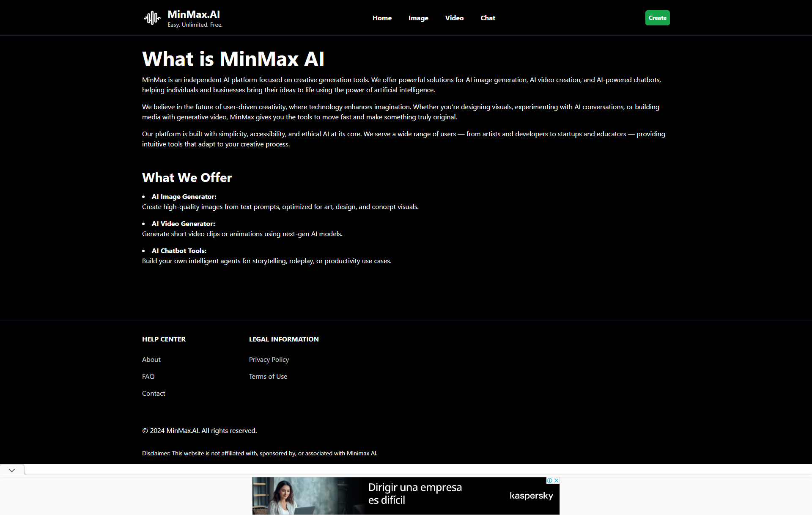
Task: Open the Home navigation item
Action: [382, 18]
